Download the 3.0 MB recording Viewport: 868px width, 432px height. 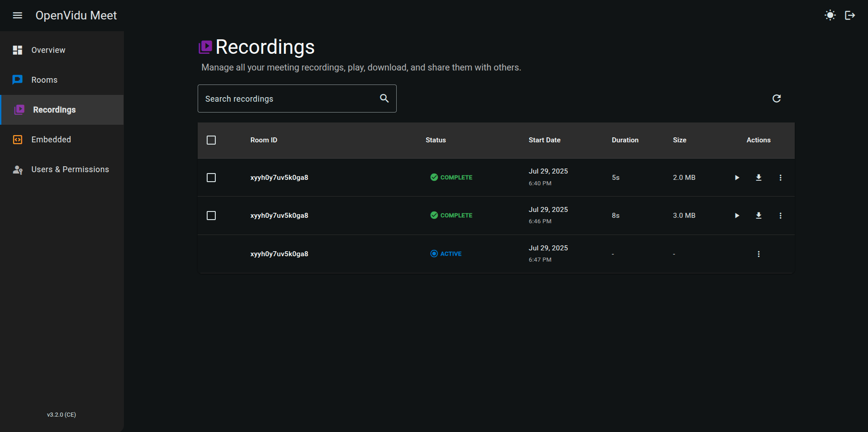(x=759, y=216)
